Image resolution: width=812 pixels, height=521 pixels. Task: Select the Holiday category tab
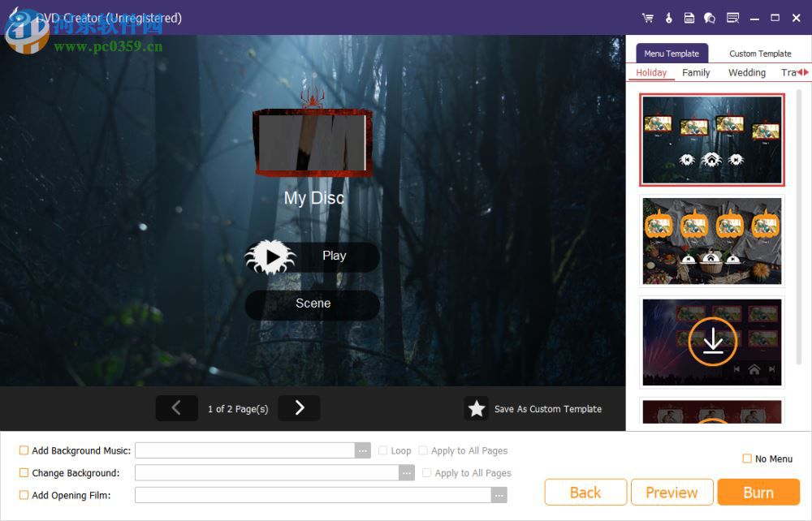point(651,73)
